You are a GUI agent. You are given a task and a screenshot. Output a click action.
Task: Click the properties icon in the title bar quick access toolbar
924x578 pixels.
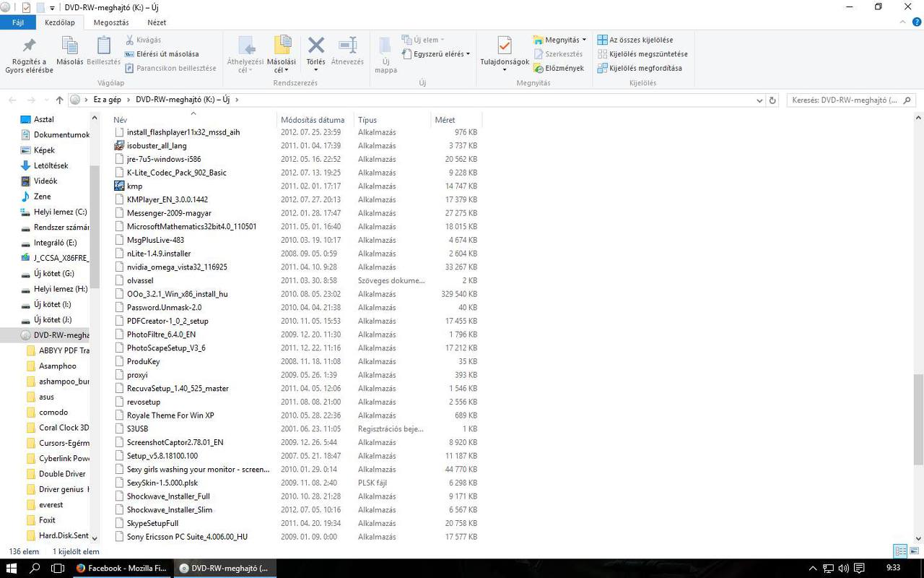[26, 7]
